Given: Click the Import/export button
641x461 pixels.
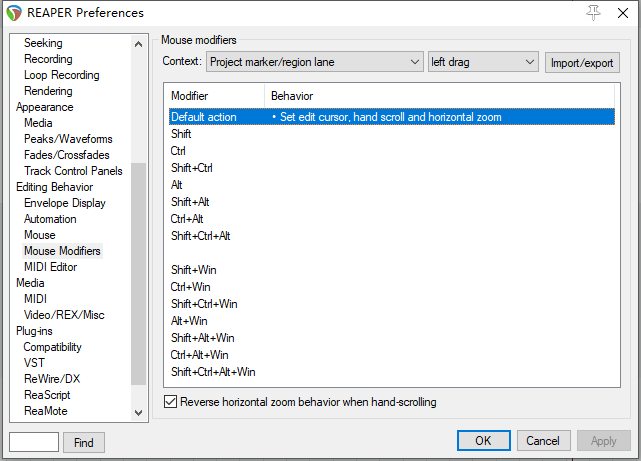Looking at the screenshot, I should coord(582,63).
